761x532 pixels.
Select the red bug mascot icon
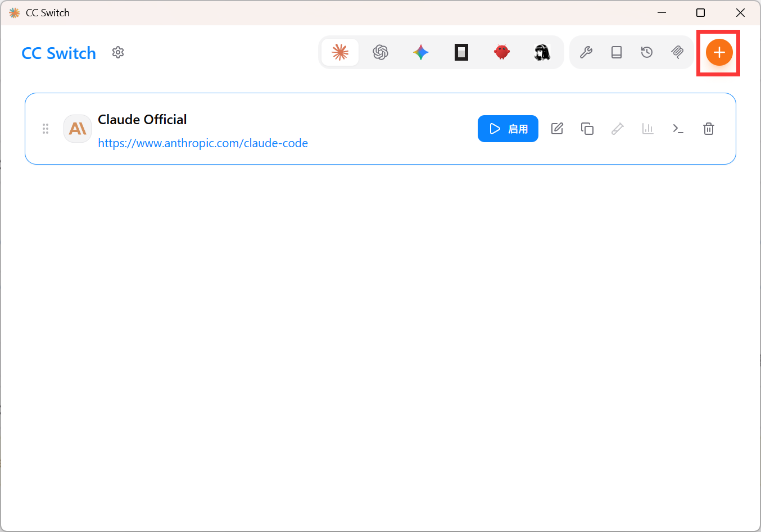coord(502,52)
